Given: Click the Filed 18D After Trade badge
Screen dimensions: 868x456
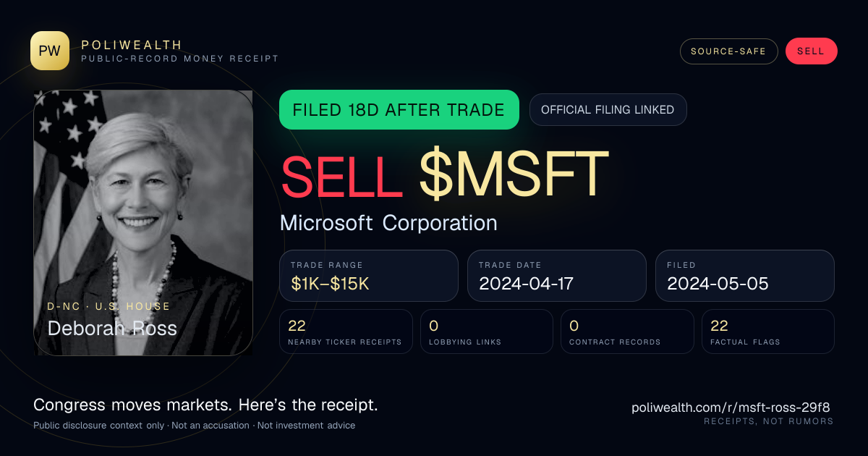Looking at the screenshot, I should (399, 110).
